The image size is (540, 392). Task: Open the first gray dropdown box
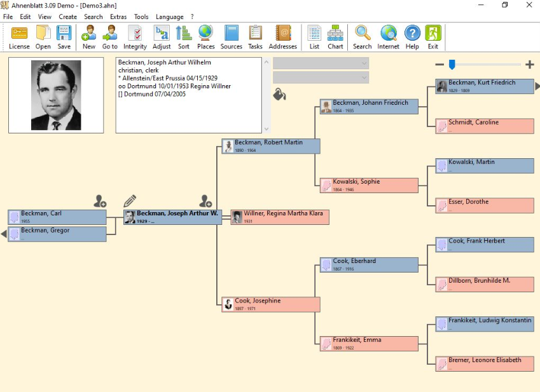321,64
